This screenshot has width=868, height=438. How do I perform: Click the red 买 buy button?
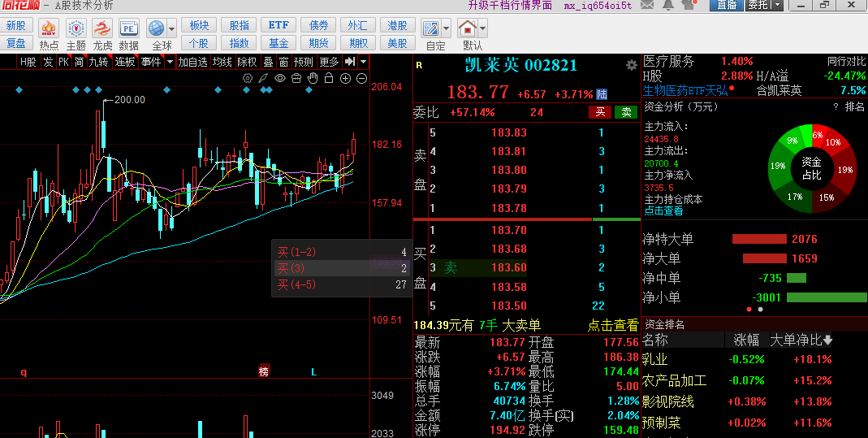point(600,112)
